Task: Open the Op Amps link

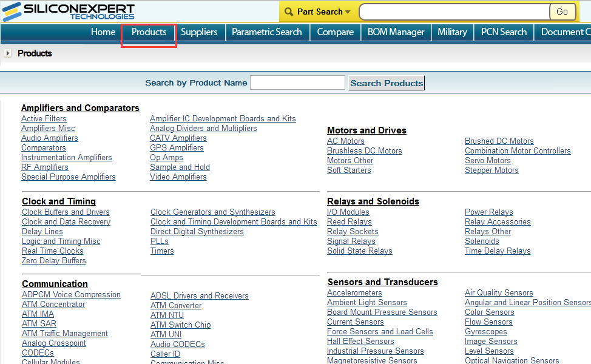Action: coord(166,158)
